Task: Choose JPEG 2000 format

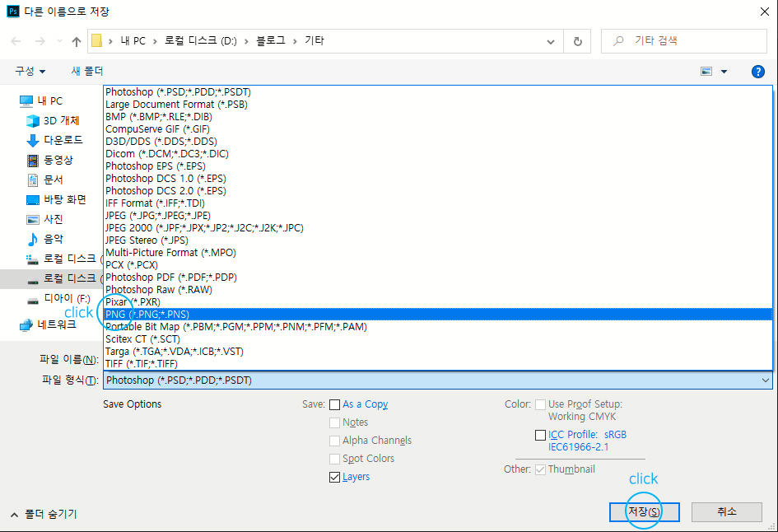Action: pyautogui.click(x=438, y=228)
